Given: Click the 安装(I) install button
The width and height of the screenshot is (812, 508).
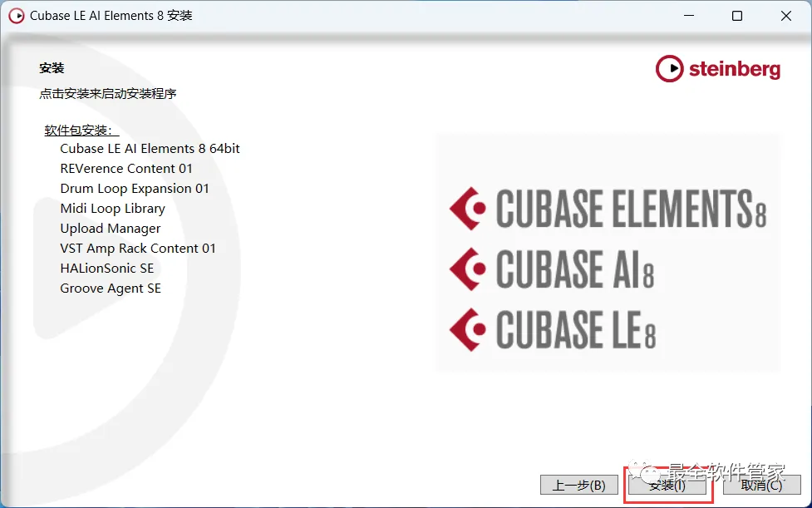Looking at the screenshot, I should click(667, 486).
